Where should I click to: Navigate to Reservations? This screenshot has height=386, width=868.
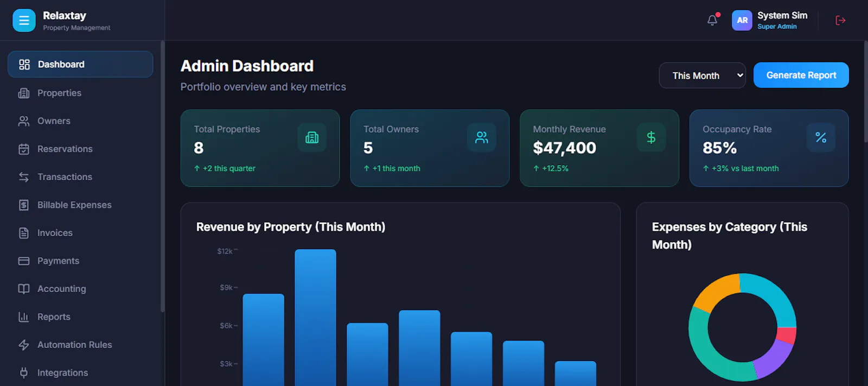pos(80,149)
